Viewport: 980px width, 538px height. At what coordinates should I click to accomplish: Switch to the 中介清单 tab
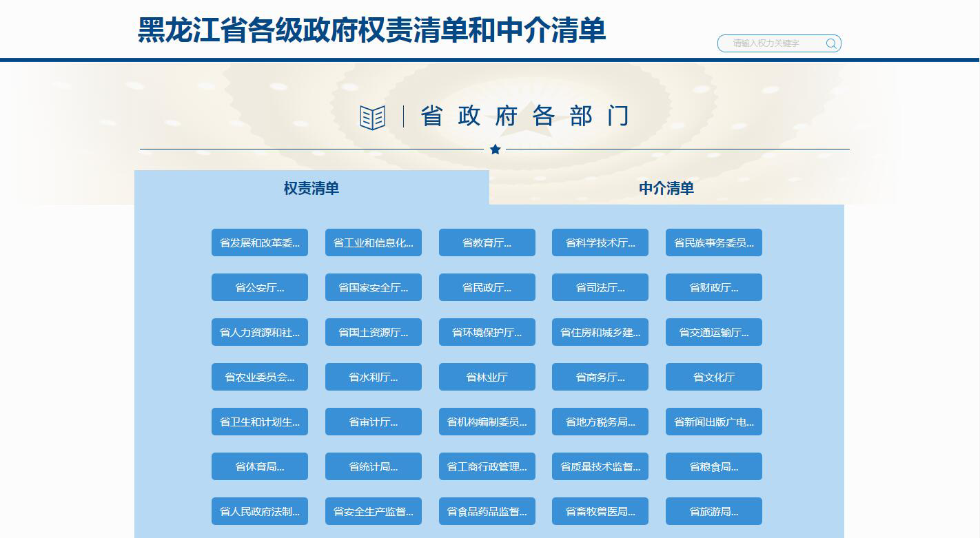tap(666, 188)
